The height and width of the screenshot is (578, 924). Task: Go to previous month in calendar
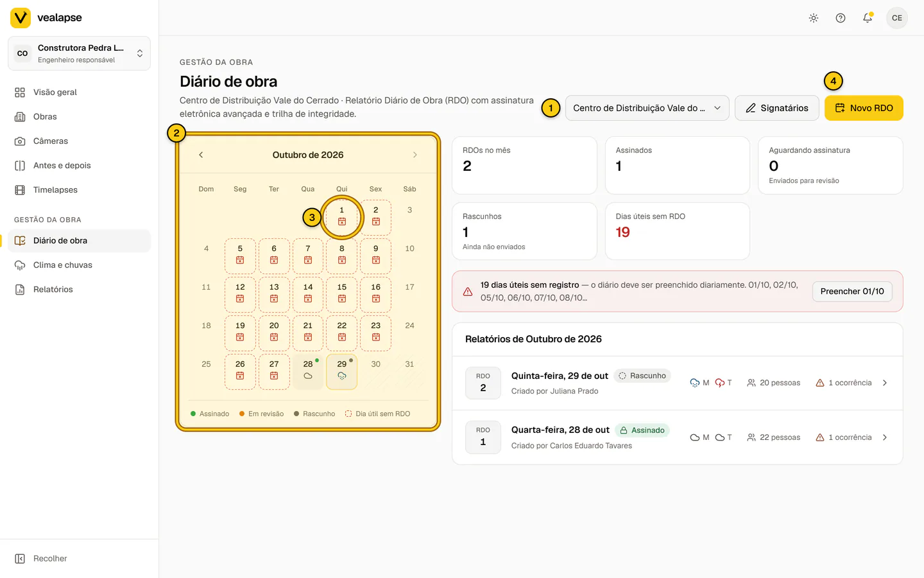201,155
